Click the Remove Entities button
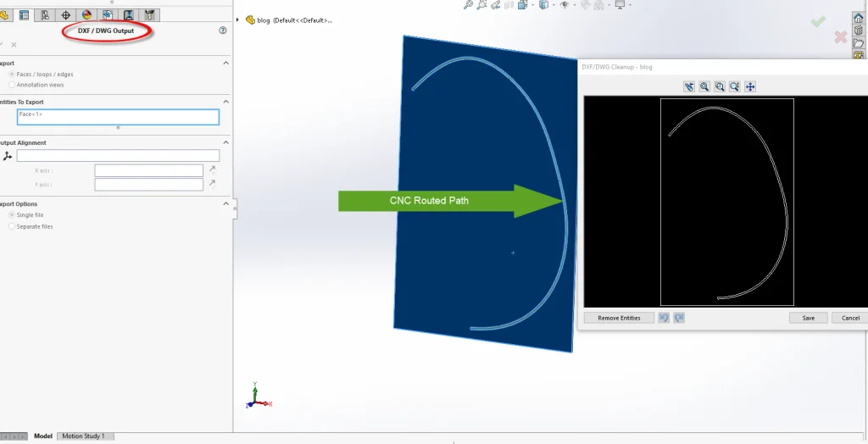This screenshot has width=868, height=444. (619, 318)
